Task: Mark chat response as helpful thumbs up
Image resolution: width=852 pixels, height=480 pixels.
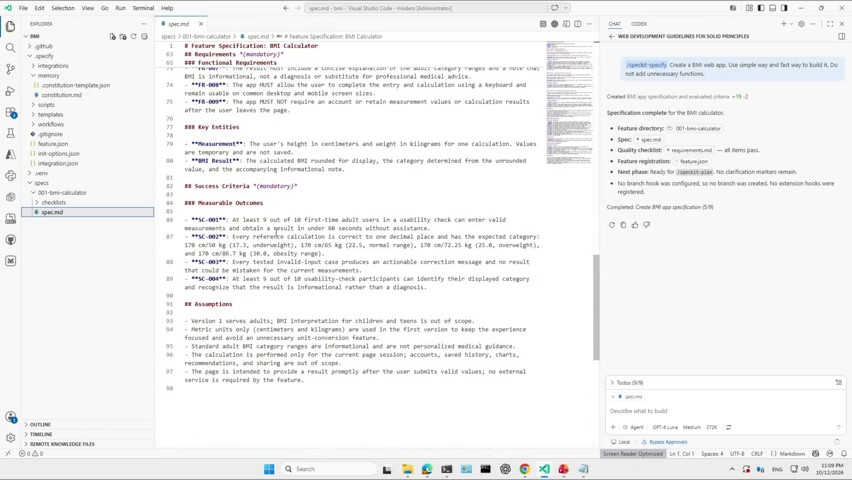Action: pyautogui.click(x=635, y=225)
